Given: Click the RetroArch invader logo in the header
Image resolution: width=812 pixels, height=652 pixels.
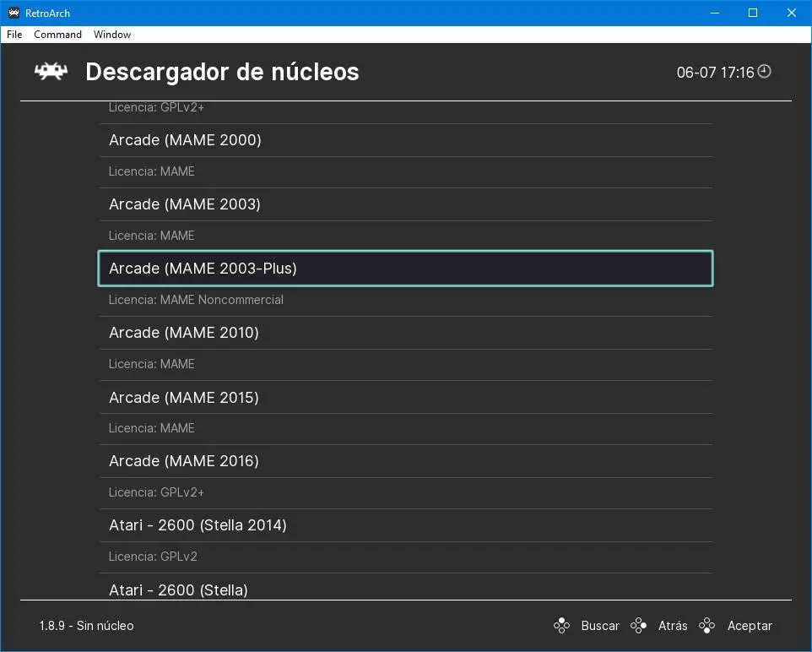Looking at the screenshot, I should 51,72.
